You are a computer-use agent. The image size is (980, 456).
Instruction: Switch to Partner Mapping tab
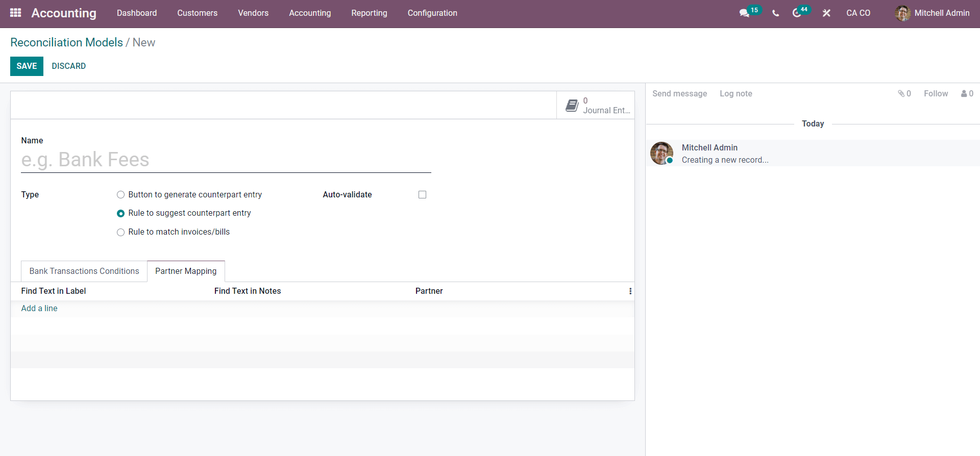point(186,271)
